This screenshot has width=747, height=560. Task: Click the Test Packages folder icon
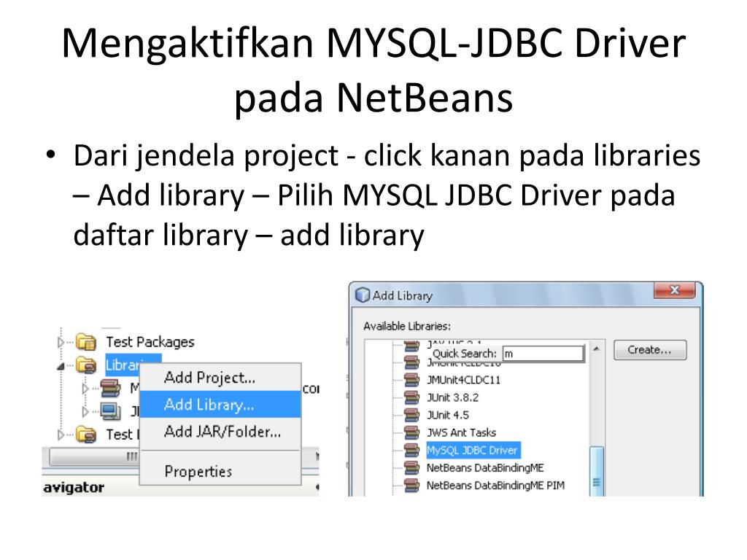coord(86,342)
